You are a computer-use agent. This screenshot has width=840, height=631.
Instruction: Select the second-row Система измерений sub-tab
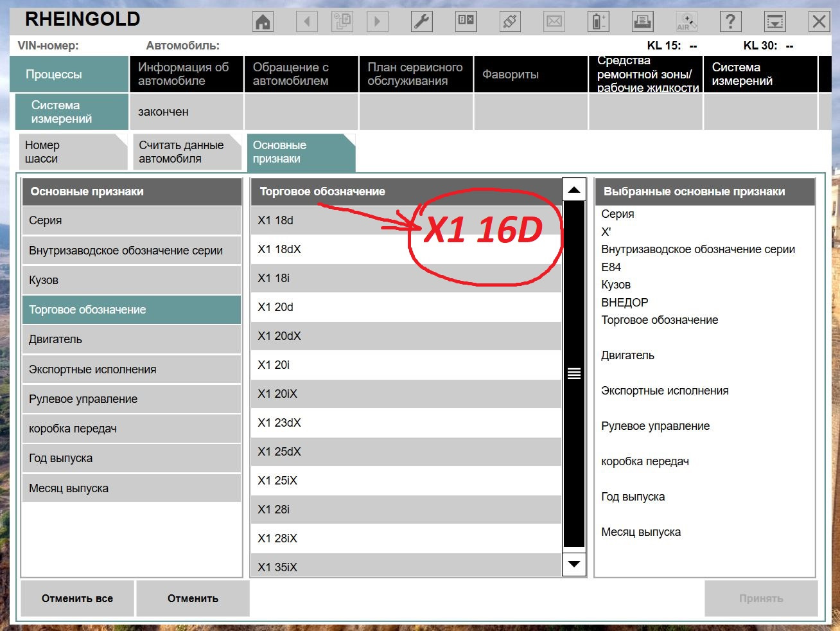(x=72, y=112)
